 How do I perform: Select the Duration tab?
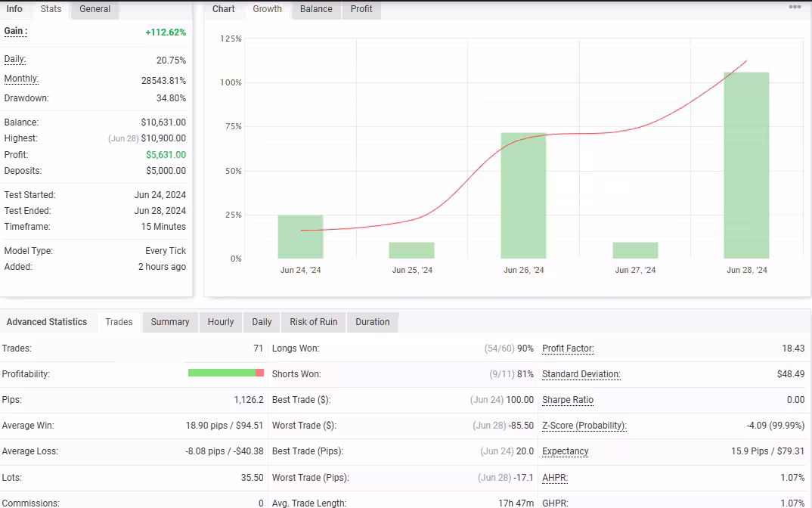point(372,322)
